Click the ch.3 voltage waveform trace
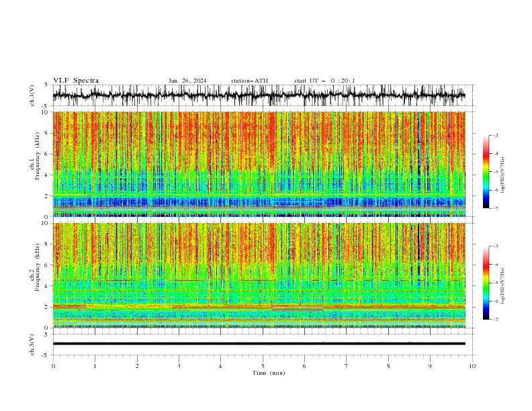The height and width of the screenshot is (411, 532). pos(259,344)
